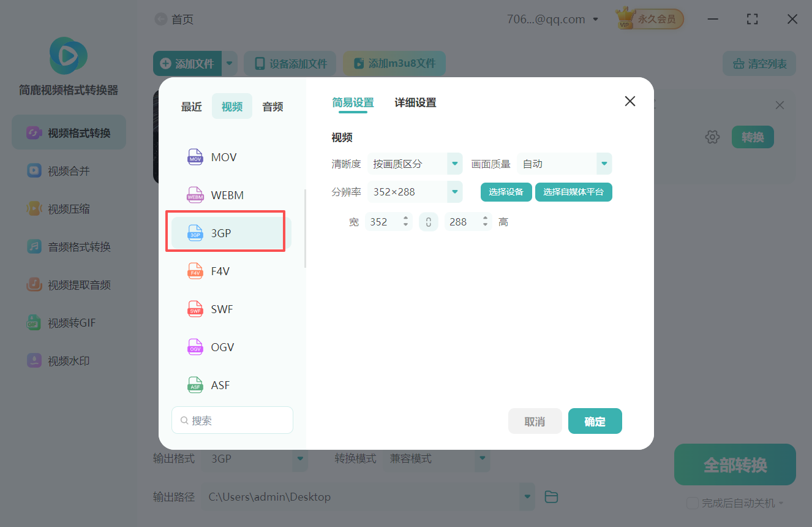
Task: Switch to the 详细设置 tab
Action: [x=415, y=102]
